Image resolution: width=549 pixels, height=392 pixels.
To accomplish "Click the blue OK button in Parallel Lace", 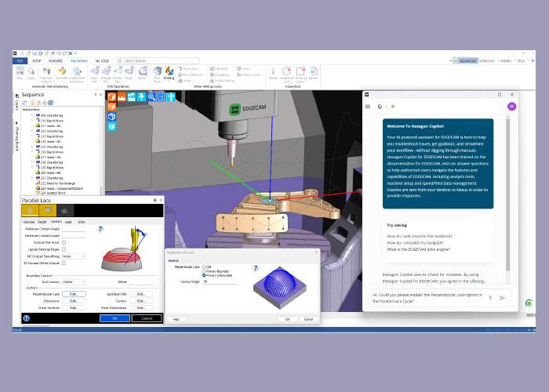I will pyautogui.click(x=115, y=318).
